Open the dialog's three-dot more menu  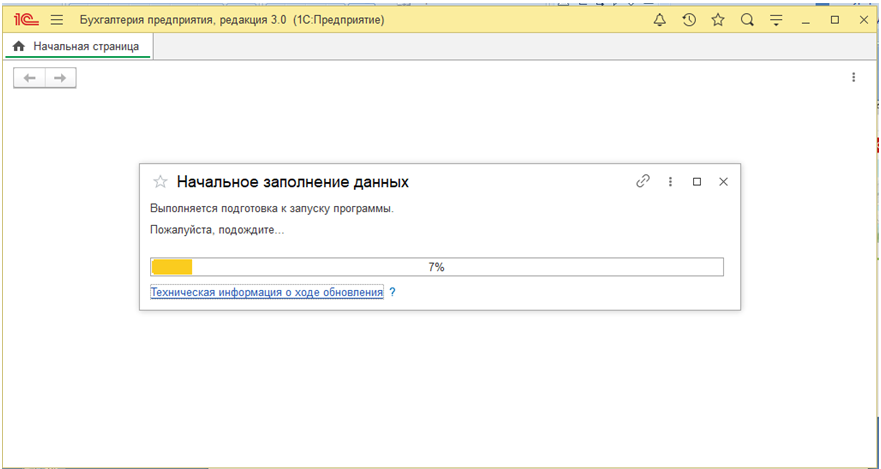[671, 182]
